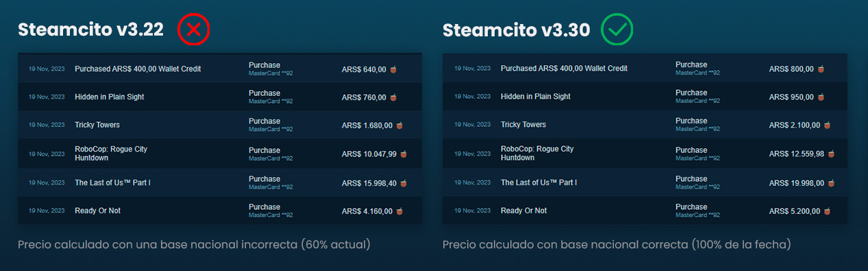Viewport: 868px width, 271px height.
Task: Click the green checkmark beside Steamcito v3.30
Action: point(617,30)
